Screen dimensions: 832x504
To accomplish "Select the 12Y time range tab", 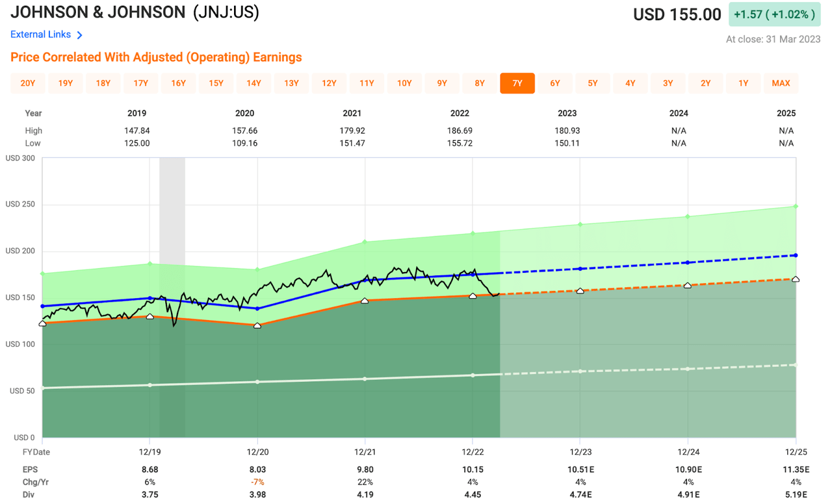I will pyautogui.click(x=329, y=83).
